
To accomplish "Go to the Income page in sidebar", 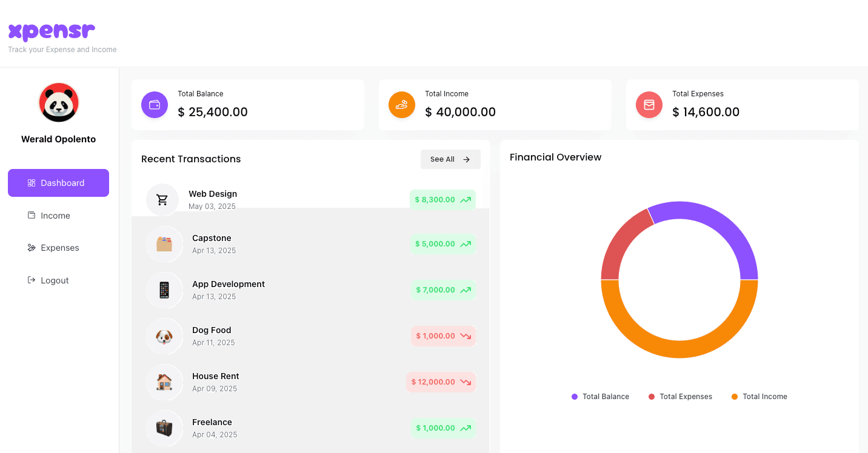I will point(55,216).
